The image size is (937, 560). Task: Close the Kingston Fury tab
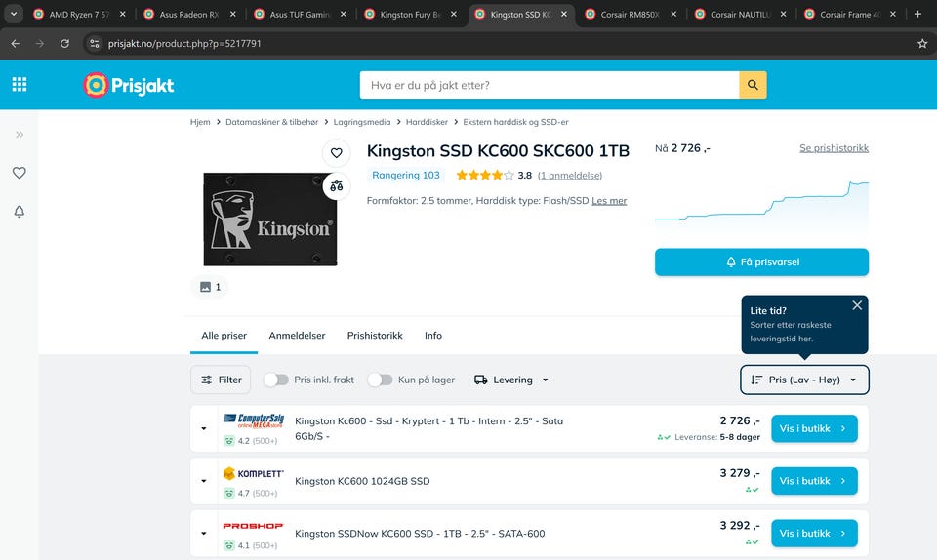click(454, 14)
